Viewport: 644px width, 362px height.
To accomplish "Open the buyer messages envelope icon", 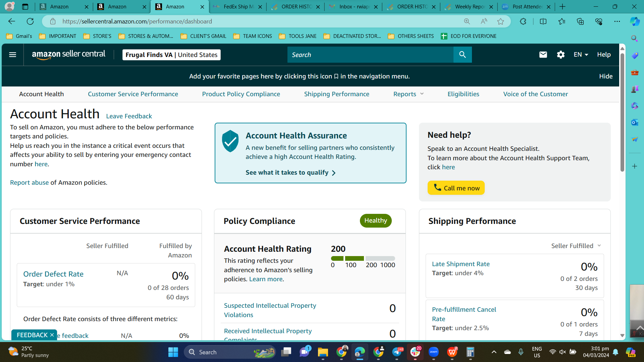I will click(x=543, y=55).
